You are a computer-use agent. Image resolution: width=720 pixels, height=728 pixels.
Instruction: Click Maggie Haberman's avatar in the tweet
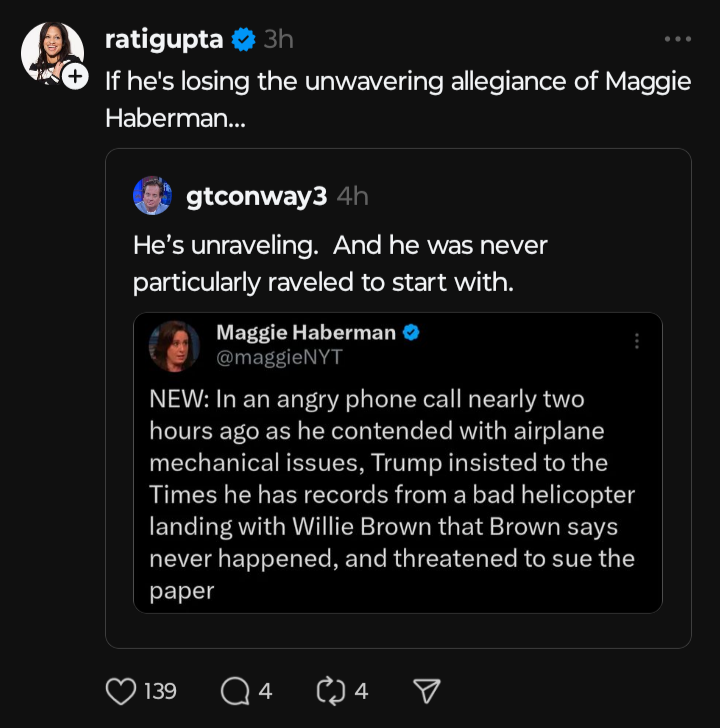coord(174,346)
